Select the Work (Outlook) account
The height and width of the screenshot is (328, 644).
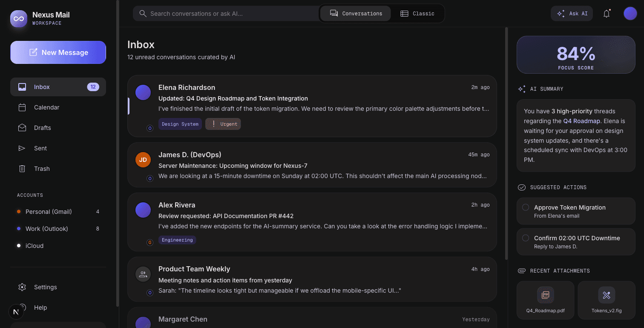pos(58,229)
